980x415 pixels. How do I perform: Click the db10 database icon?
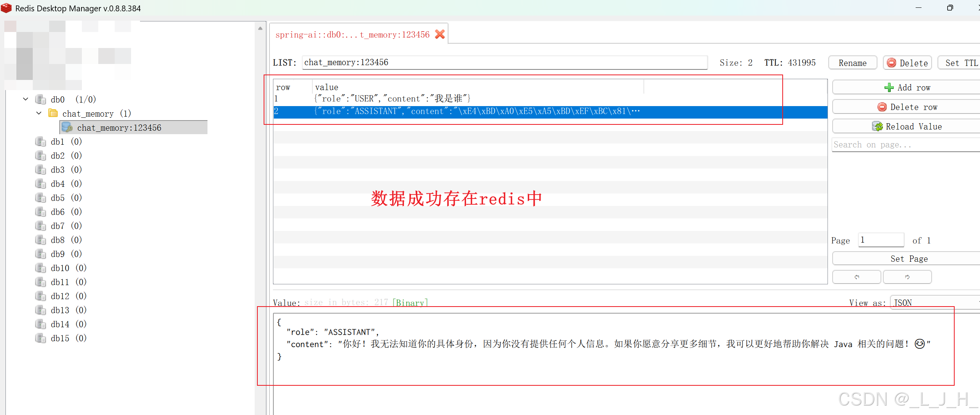coord(41,268)
